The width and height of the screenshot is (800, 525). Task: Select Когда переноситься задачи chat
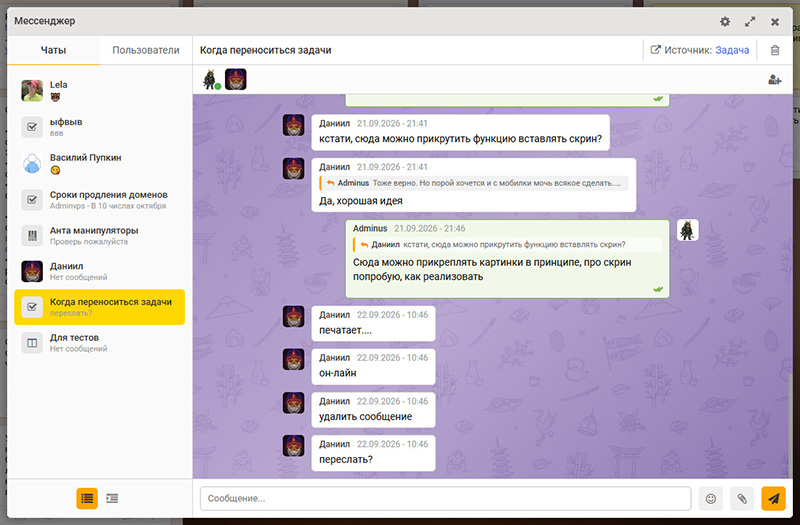(x=99, y=307)
